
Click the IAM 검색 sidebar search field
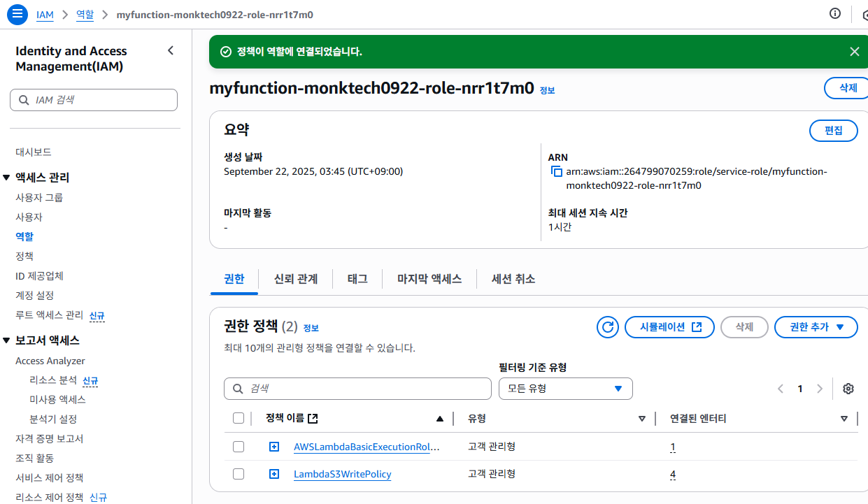pyautogui.click(x=94, y=100)
